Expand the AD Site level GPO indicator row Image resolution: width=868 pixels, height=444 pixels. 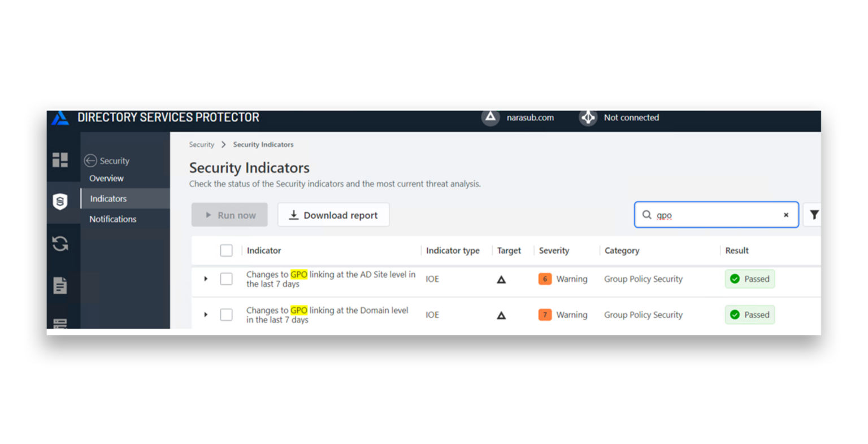[x=206, y=278]
